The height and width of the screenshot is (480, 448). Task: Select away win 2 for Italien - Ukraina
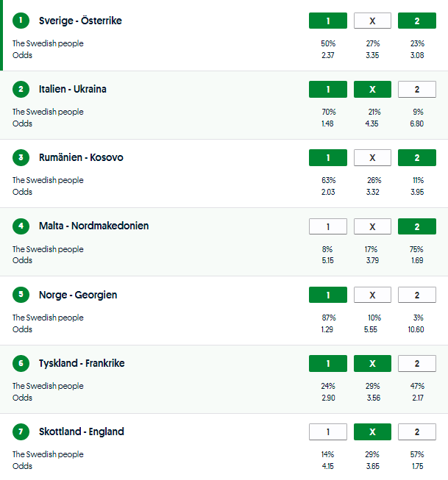pos(416,89)
